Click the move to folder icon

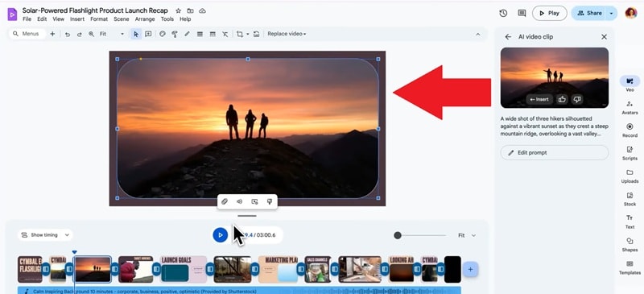pos(190,10)
